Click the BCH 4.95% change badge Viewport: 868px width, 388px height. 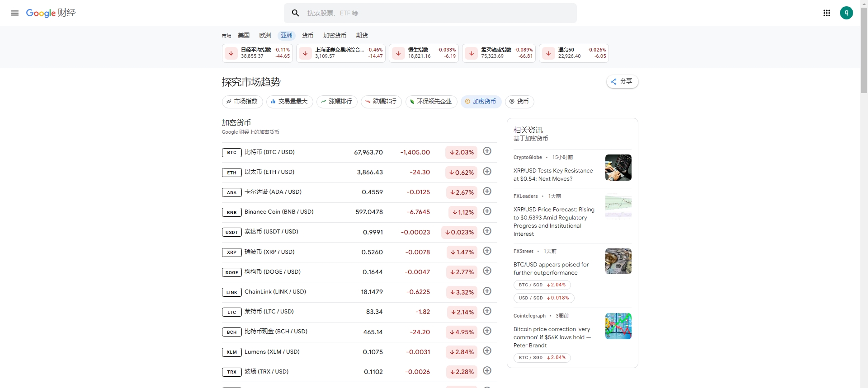pyautogui.click(x=462, y=332)
